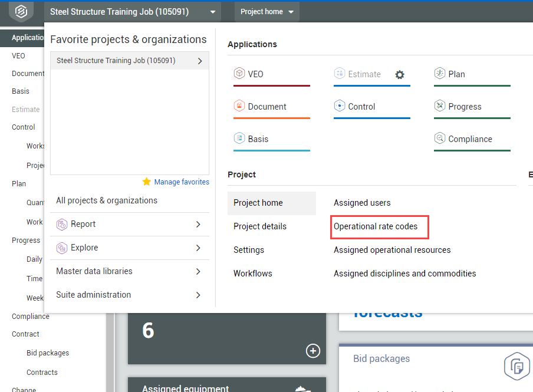
Task: Open Project details in Project menu
Action: pos(260,226)
